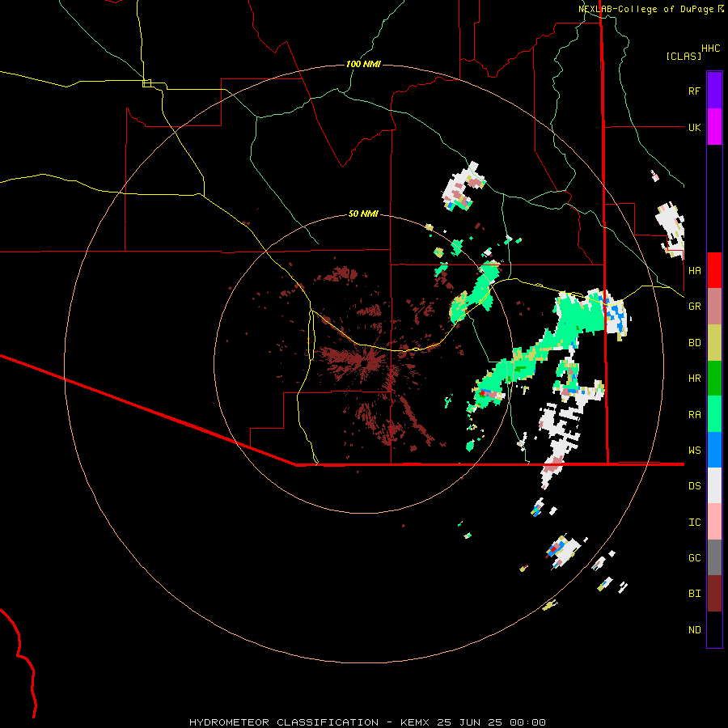728x728 pixels.
Task: Click the RA legend label
Action: click(x=694, y=414)
